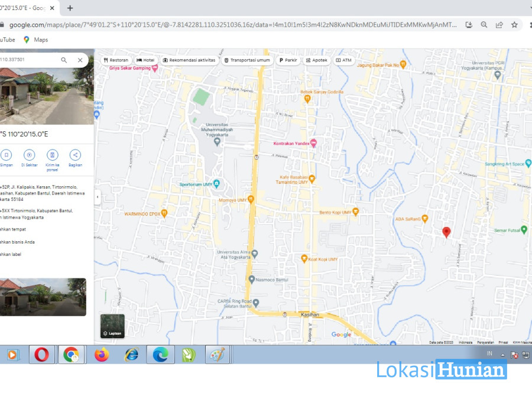Close the current Google Maps tab
532x399 pixels.
pos(52,8)
